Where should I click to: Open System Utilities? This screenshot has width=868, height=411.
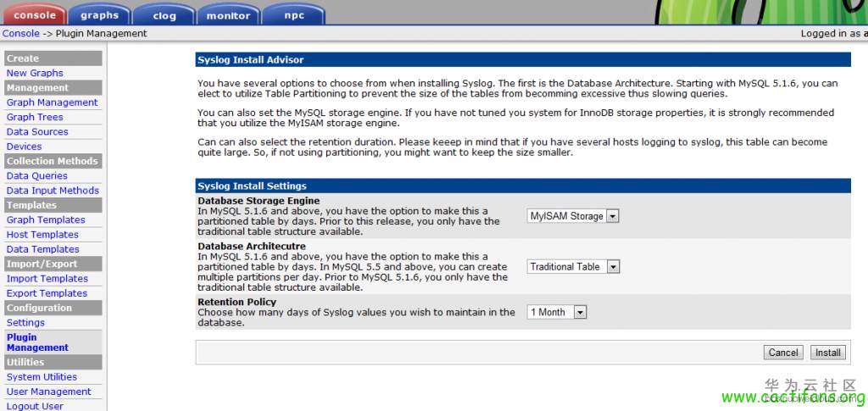coord(42,377)
